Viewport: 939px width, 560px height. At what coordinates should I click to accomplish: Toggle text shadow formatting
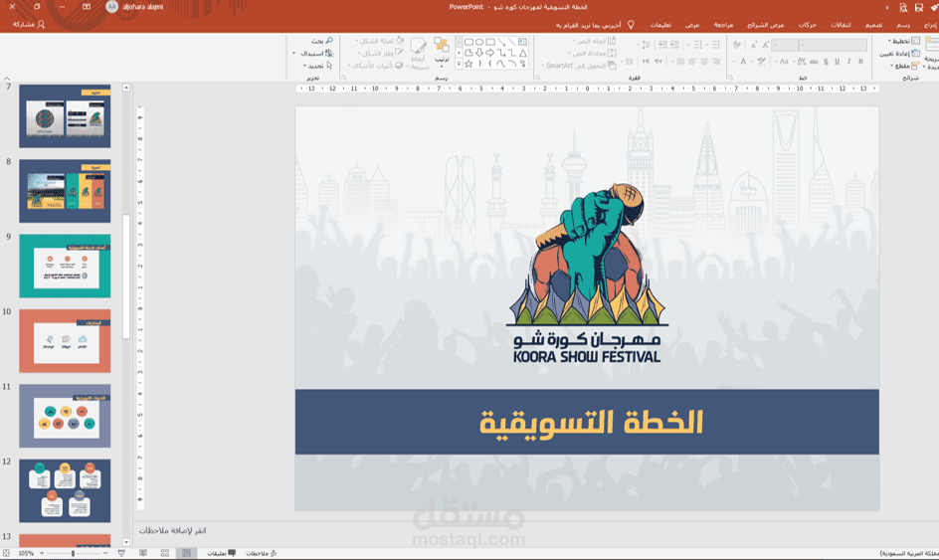pos(826,61)
